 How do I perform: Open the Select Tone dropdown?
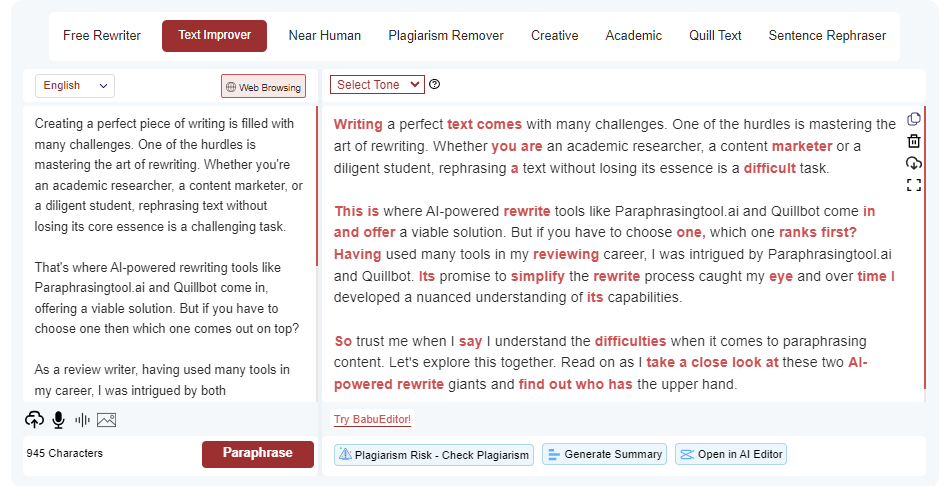tap(377, 84)
